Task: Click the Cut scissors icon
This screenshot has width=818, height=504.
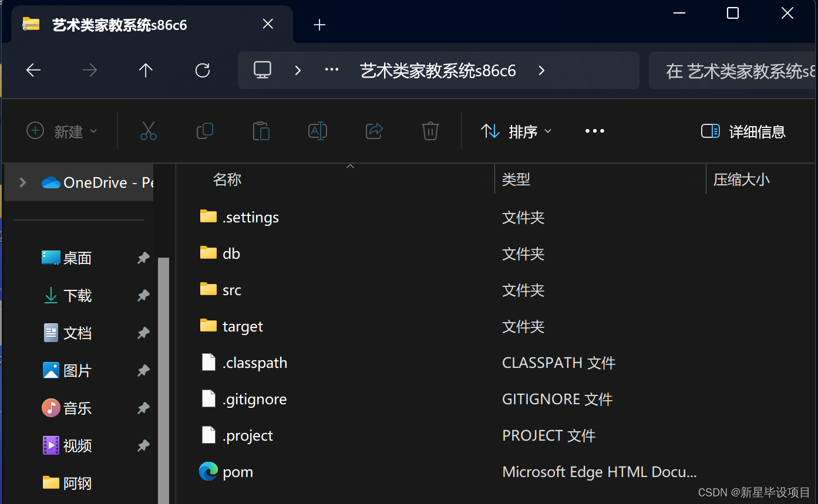Action: tap(149, 131)
